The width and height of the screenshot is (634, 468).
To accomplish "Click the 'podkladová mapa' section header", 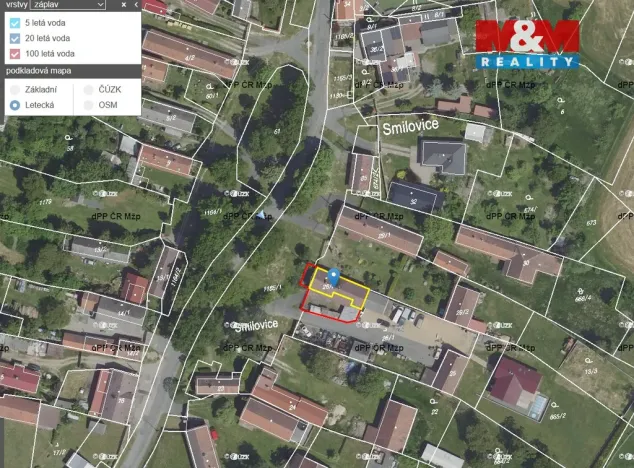I will 38,71.
